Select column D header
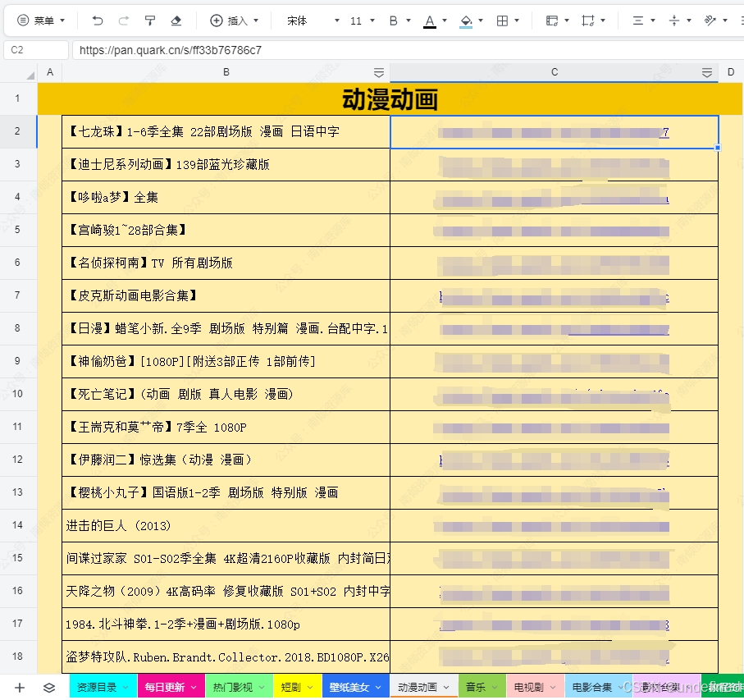The height and width of the screenshot is (700, 744). (731, 72)
